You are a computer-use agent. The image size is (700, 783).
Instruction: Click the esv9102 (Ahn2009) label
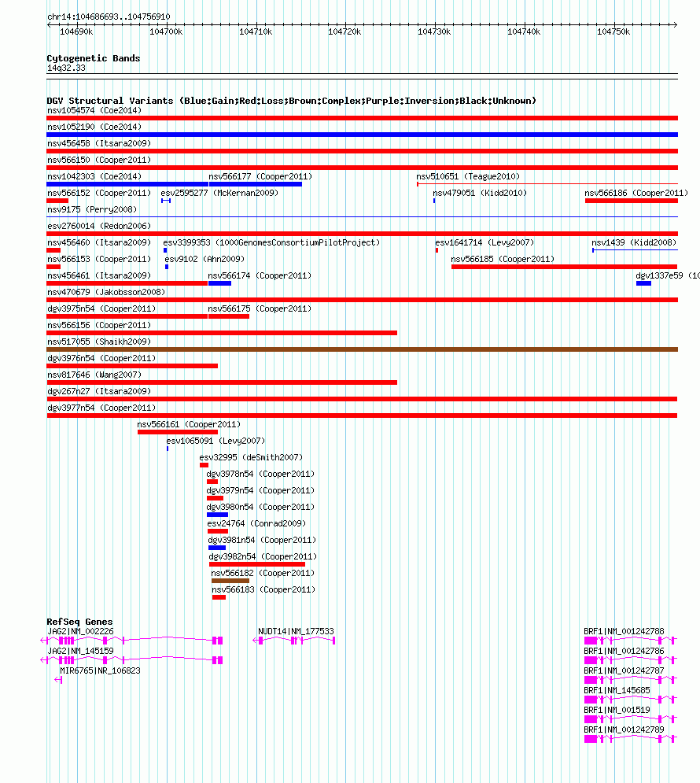(x=204, y=259)
